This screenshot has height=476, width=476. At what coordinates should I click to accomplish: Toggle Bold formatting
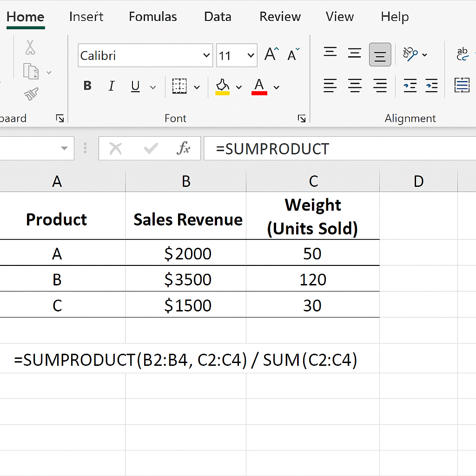point(87,86)
